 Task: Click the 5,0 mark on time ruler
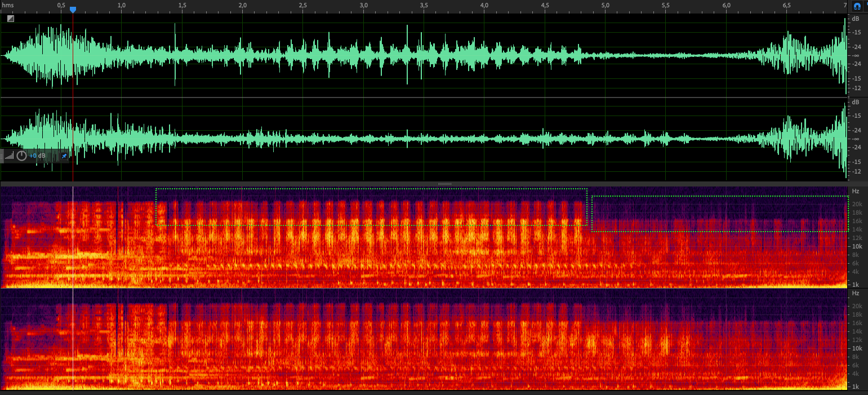click(x=605, y=5)
